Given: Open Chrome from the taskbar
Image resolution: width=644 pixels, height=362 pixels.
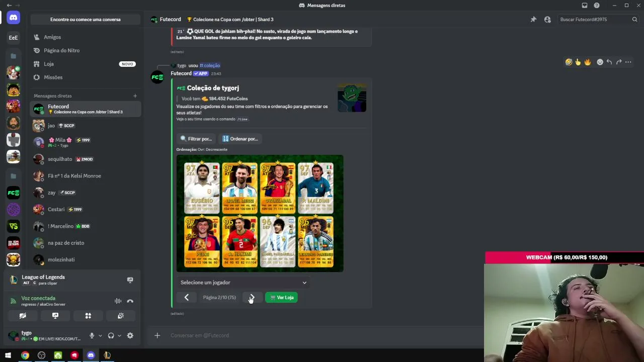Looking at the screenshot, I should 25,355.
